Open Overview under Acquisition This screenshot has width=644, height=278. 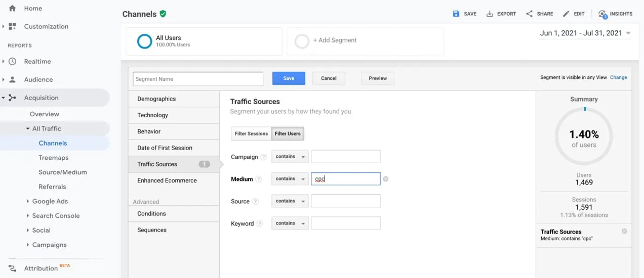pyautogui.click(x=45, y=114)
